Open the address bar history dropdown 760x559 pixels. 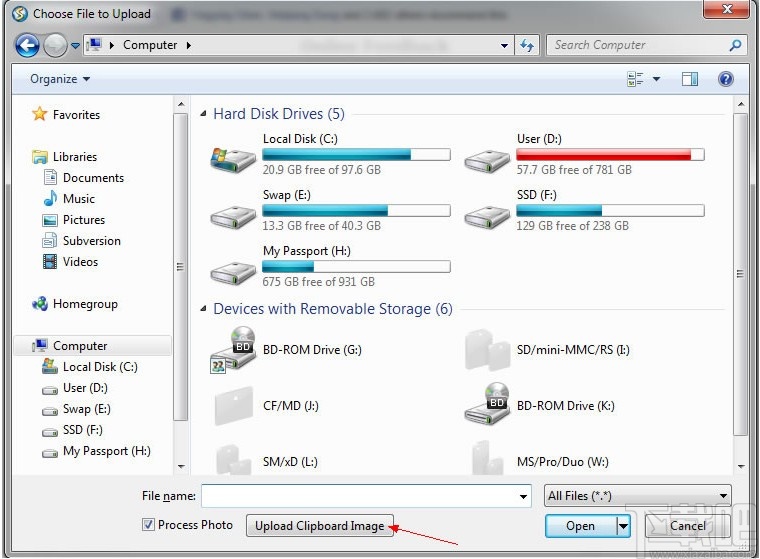pyautogui.click(x=504, y=46)
